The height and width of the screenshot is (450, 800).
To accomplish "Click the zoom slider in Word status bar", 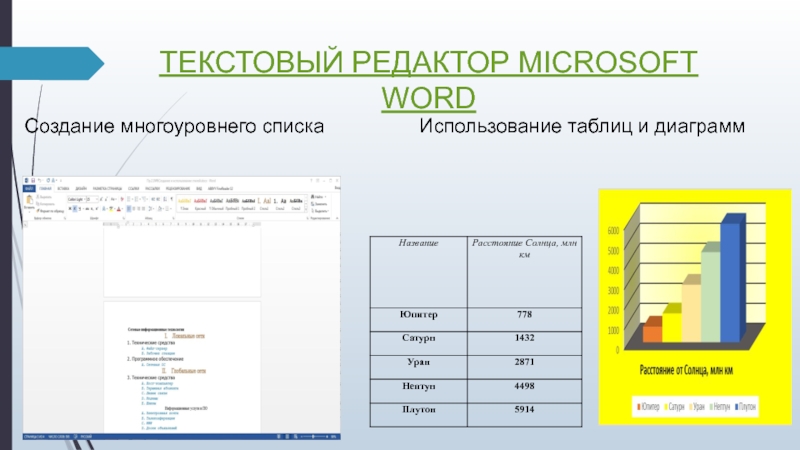I will pos(312,437).
